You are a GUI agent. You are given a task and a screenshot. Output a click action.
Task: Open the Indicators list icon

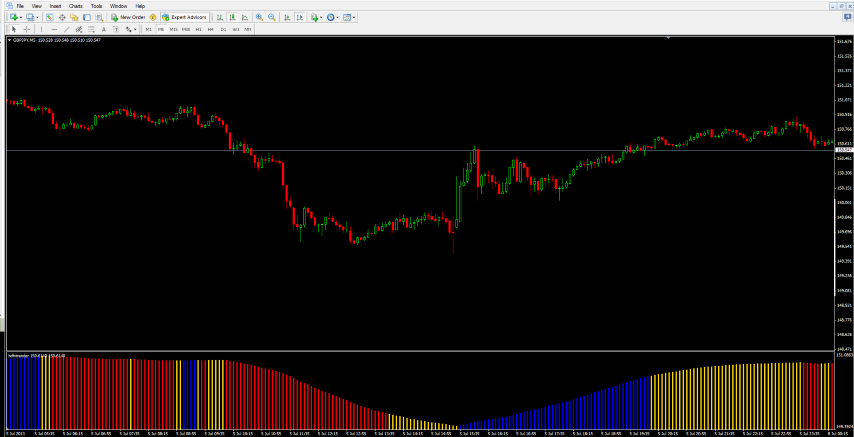314,17
